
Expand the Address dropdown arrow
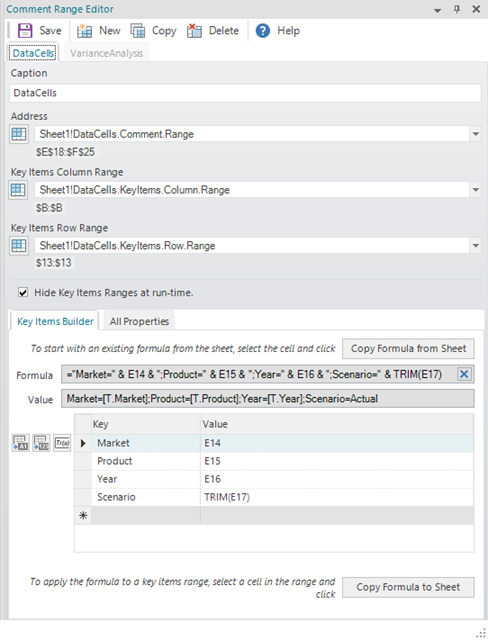point(475,134)
